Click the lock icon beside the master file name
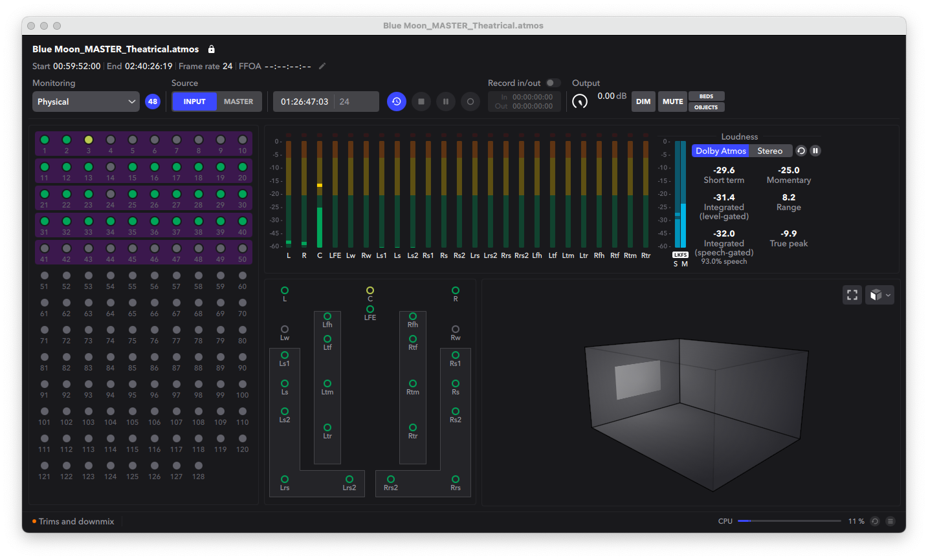 coord(211,49)
